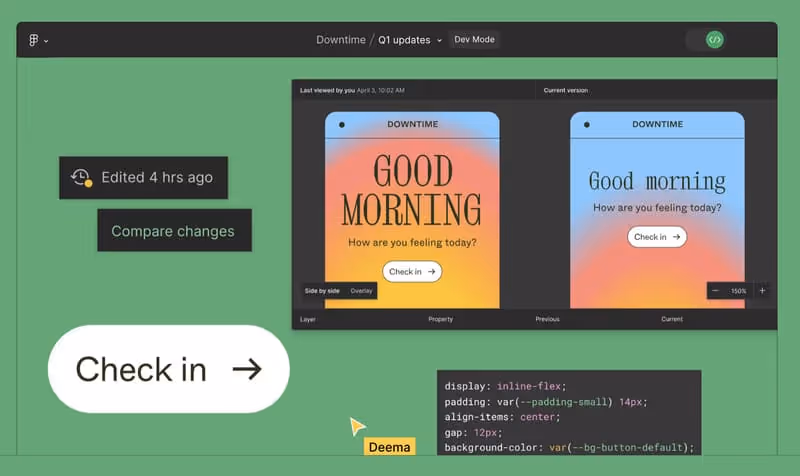Image resolution: width=800 pixels, height=476 pixels.
Task: Click the Property column header
Action: [x=441, y=319]
